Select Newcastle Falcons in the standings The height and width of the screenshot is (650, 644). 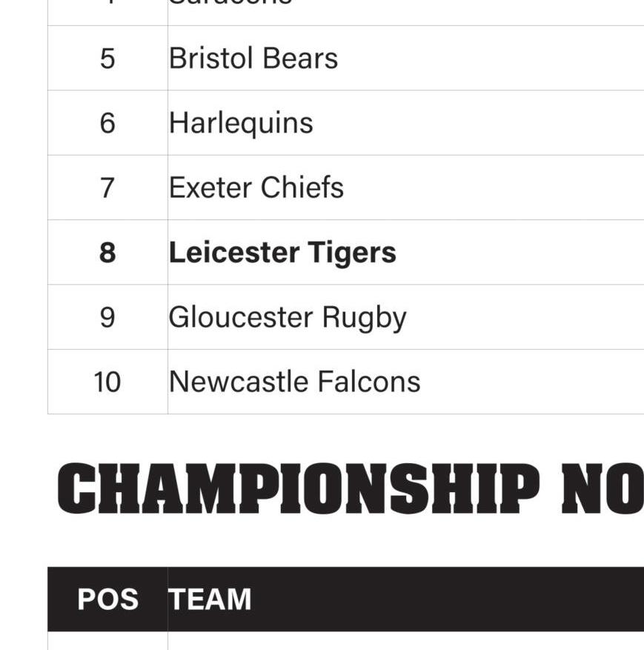click(294, 382)
